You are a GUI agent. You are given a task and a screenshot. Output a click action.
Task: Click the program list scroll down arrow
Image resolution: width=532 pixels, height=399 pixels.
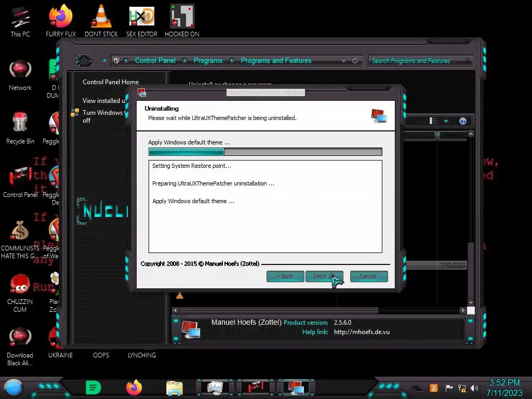coord(471,302)
